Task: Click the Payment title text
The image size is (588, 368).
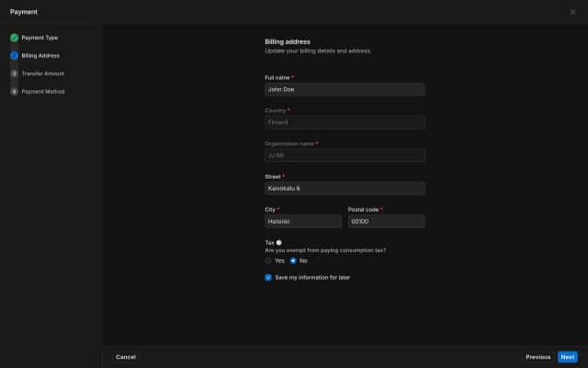Action: 24,12
